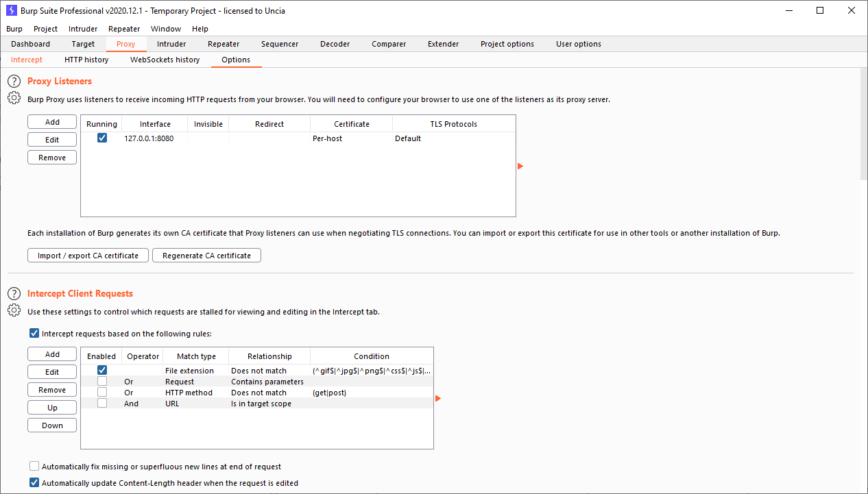Click Remove button for intercept rules

click(x=52, y=390)
